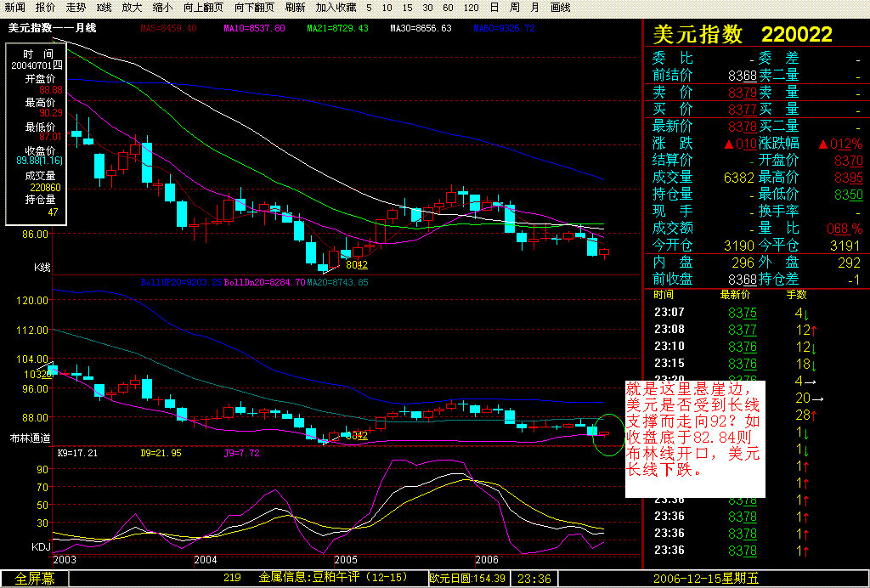Click 欧元日圆:154.39 status entry
This screenshot has width=870, height=588.
(467, 579)
